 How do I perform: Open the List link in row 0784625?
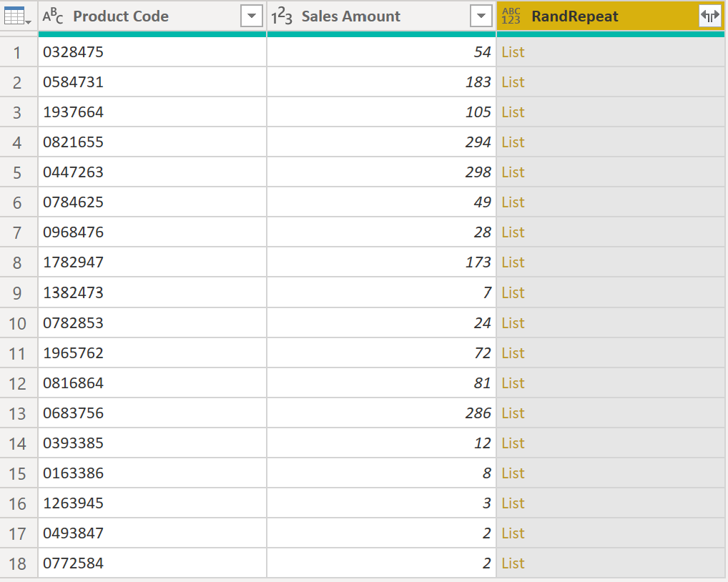(x=513, y=202)
